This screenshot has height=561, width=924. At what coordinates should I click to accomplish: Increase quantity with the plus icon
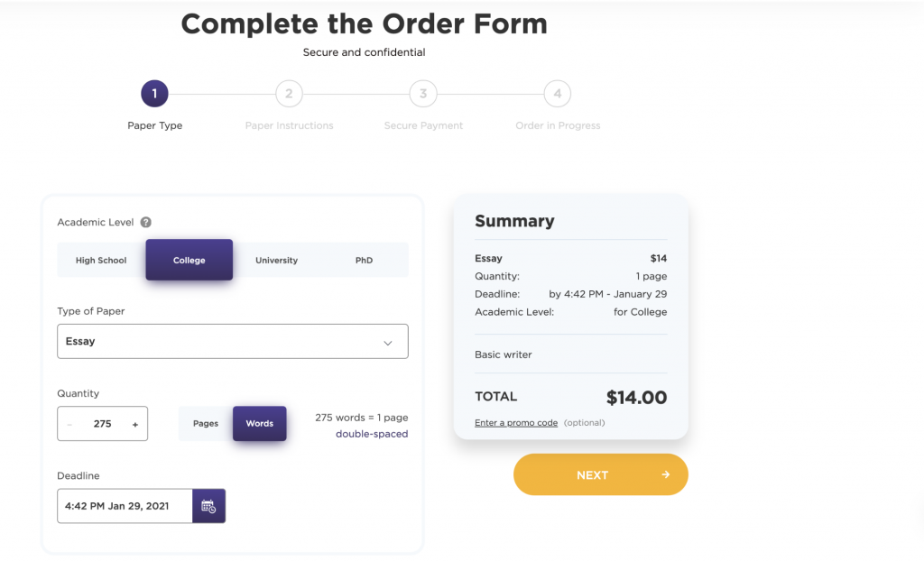(135, 424)
